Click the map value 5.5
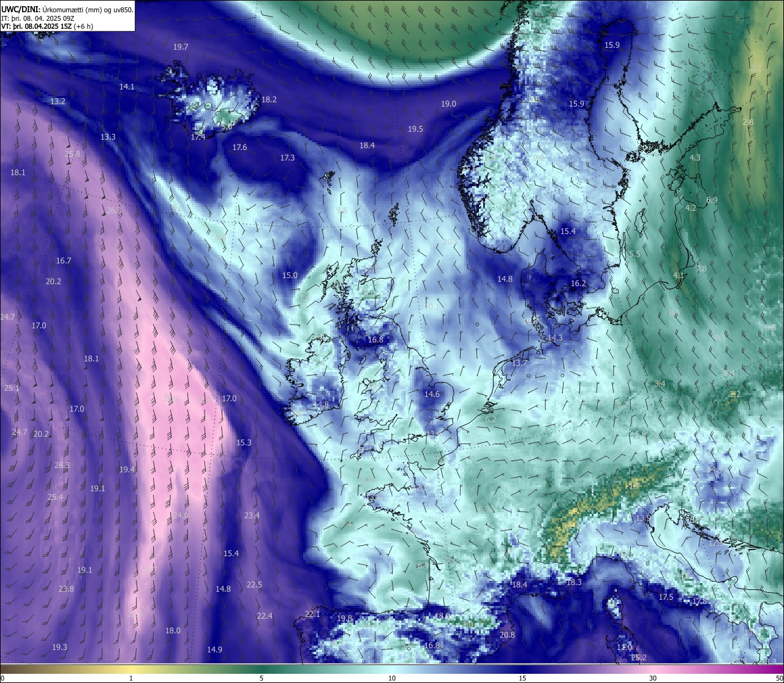This screenshot has width=784, height=683. [x=635, y=254]
